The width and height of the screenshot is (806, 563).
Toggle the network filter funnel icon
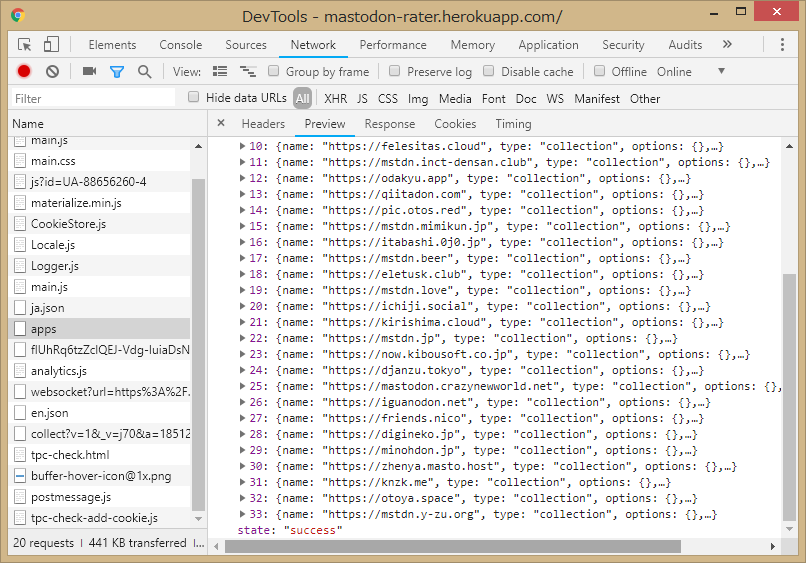click(117, 71)
